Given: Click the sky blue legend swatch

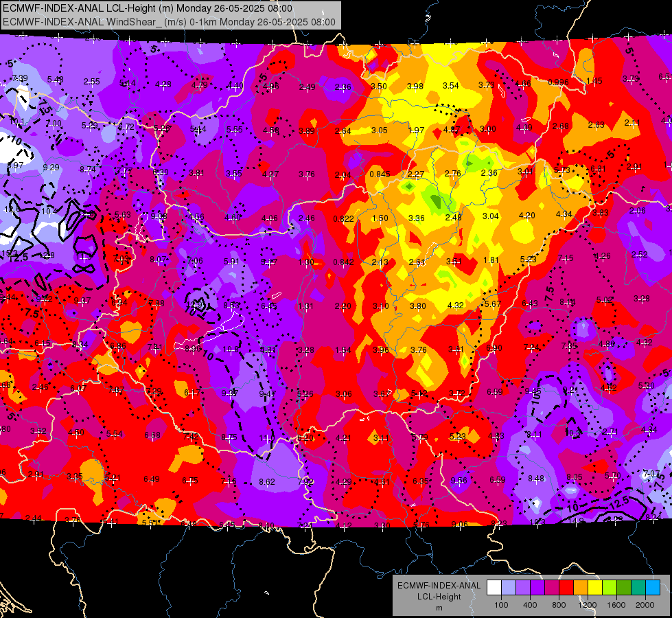Looking at the screenshot, I should click(x=653, y=587).
